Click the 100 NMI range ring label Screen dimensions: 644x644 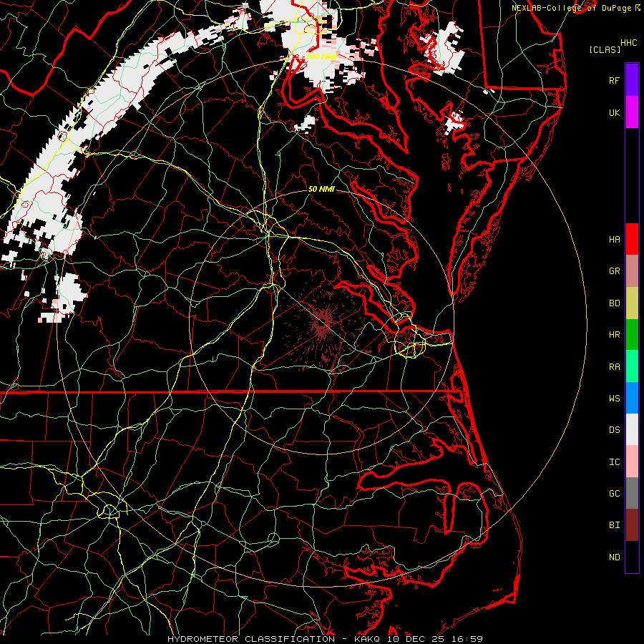point(321,57)
